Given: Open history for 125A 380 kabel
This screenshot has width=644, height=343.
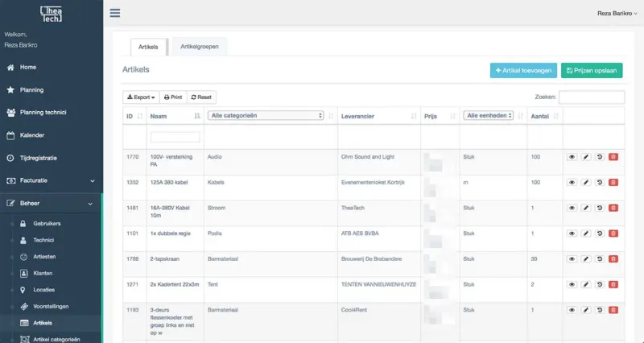Looking at the screenshot, I should tap(599, 183).
